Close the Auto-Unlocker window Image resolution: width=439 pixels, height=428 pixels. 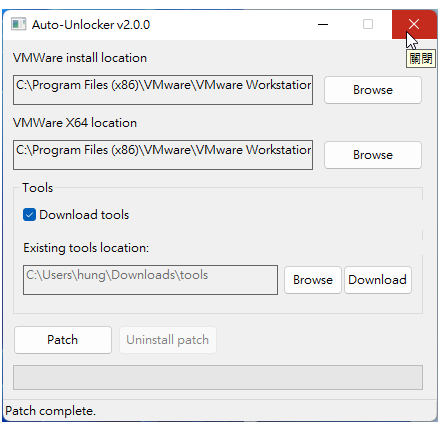click(414, 24)
